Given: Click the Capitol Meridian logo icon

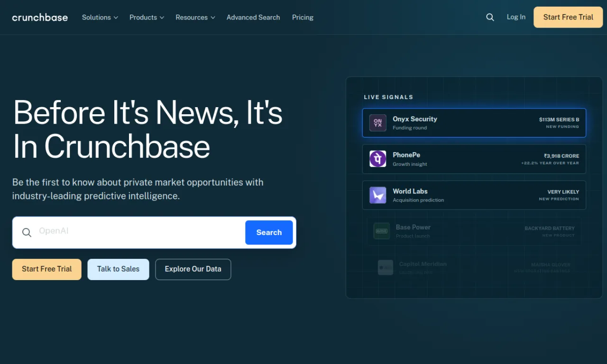Looking at the screenshot, I should (x=386, y=267).
